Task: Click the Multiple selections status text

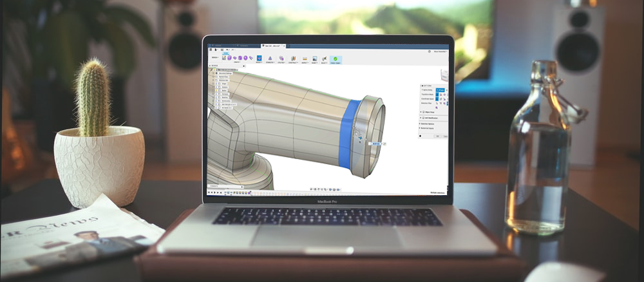Action: click(x=437, y=193)
